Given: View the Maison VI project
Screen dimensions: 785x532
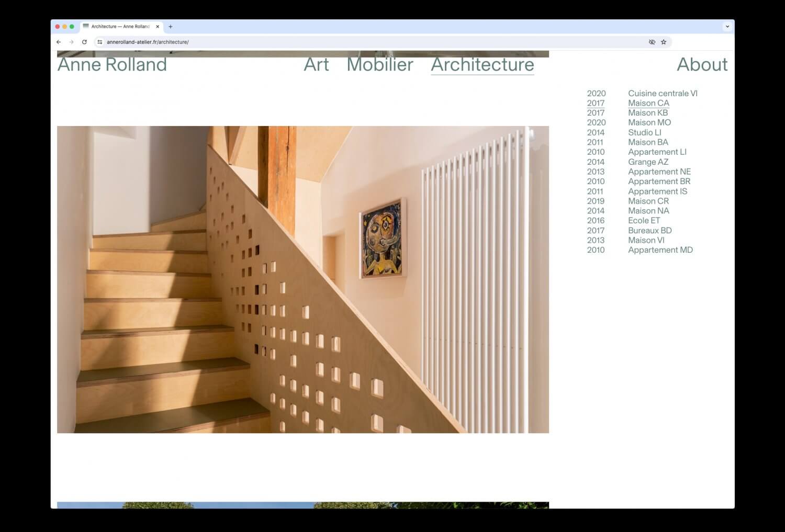Looking at the screenshot, I should (646, 241).
